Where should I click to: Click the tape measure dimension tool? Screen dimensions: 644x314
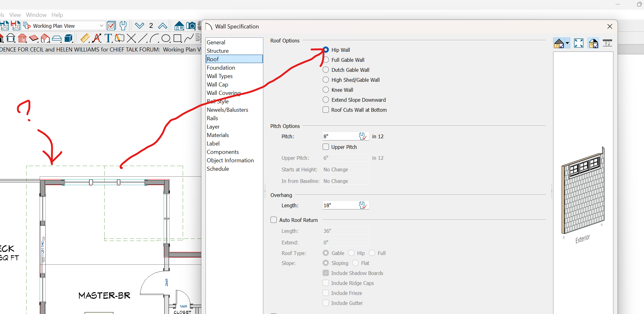tap(85, 38)
